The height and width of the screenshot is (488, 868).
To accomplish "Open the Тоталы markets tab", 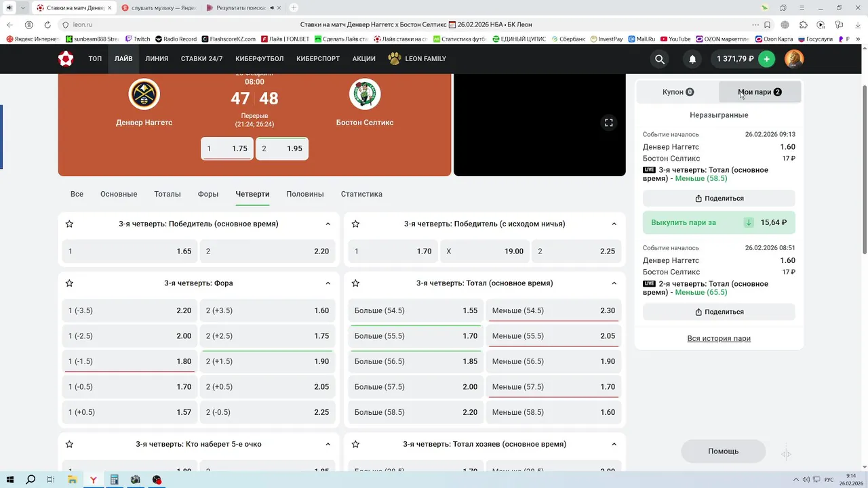I will (167, 194).
